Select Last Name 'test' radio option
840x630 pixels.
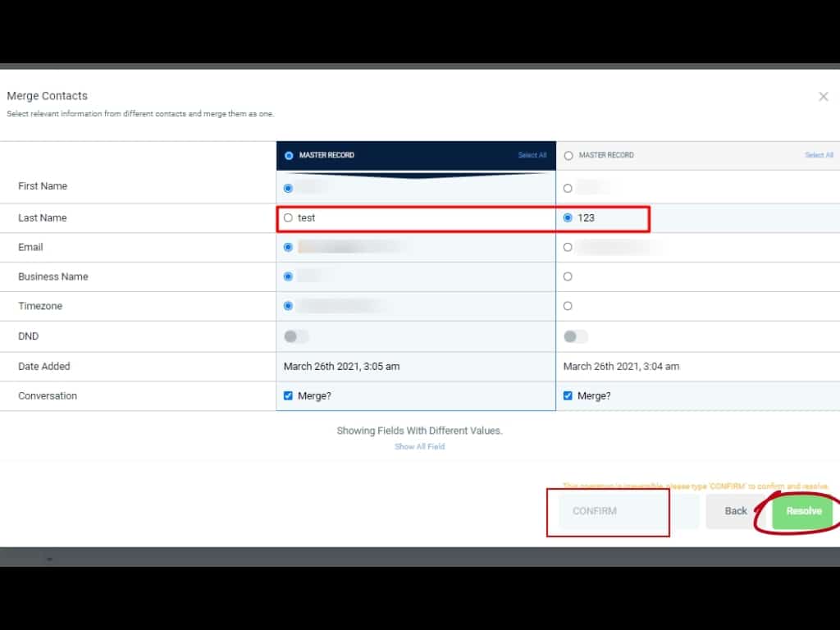(x=288, y=218)
